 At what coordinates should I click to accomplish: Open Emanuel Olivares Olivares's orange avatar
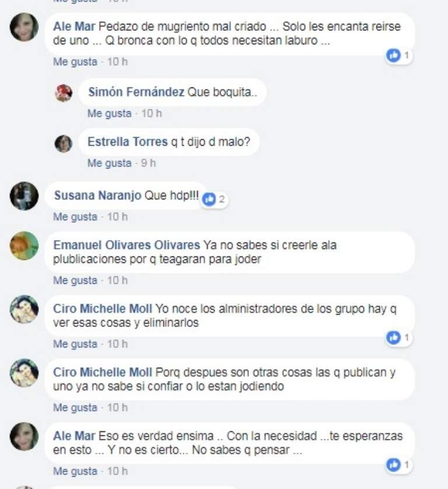(x=24, y=246)
